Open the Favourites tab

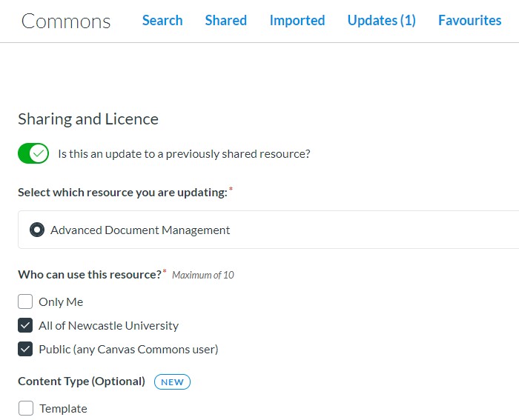(x=469, y=21)
